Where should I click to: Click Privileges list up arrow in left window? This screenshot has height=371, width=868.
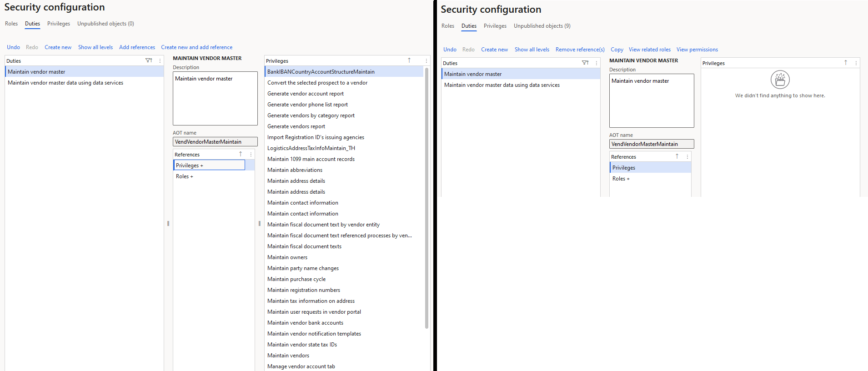click(409, 60)
